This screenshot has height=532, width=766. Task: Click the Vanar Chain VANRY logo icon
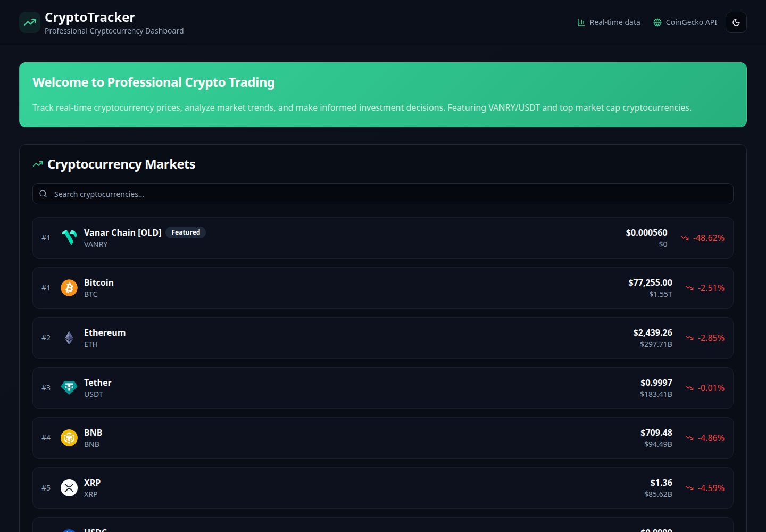point(69,238)
